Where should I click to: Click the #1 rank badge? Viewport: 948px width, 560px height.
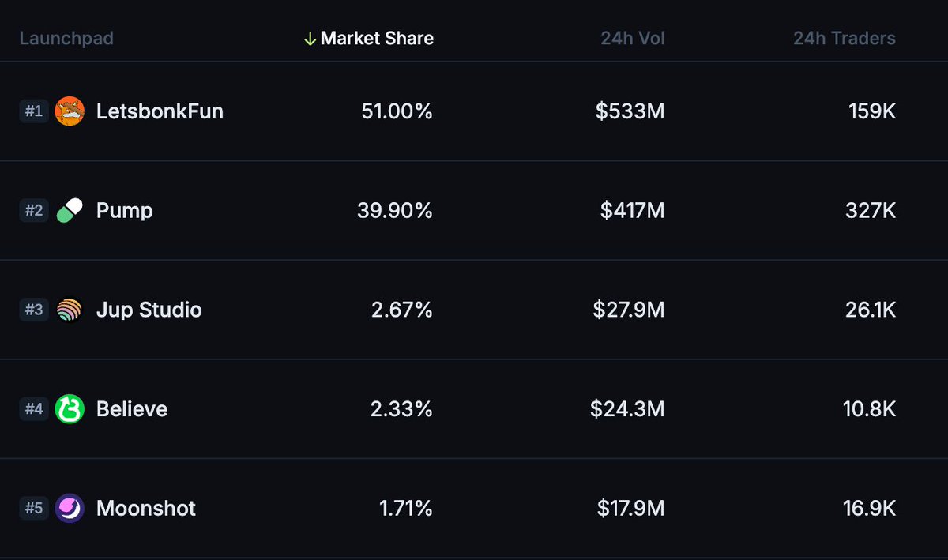point(34,111)
